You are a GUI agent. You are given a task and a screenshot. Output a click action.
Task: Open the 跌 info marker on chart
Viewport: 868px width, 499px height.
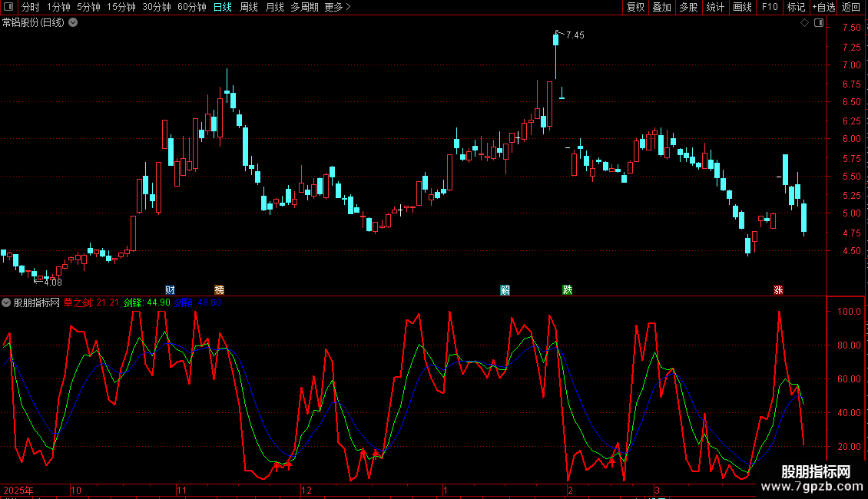pyautogui.click(x=568, y=290)
